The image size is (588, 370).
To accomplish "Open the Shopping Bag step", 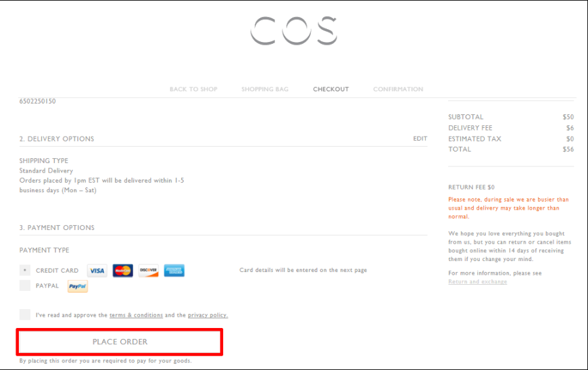I will (x=265, y=89).
